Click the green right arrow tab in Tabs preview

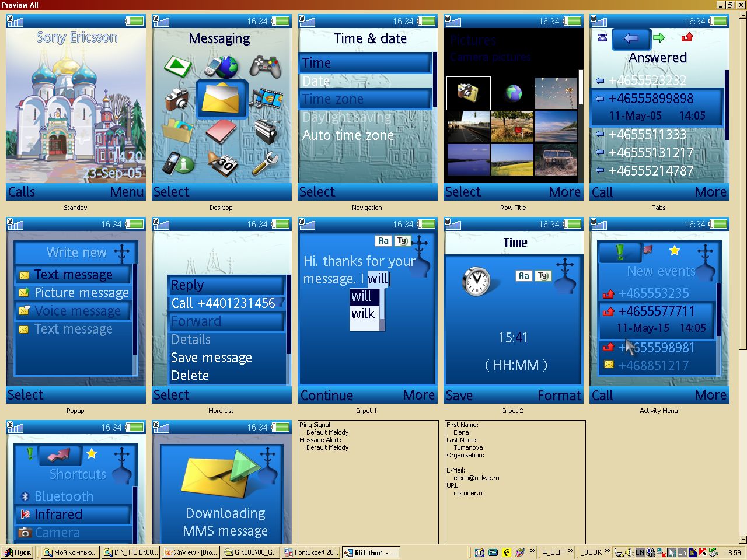click(x=659, y=38)
